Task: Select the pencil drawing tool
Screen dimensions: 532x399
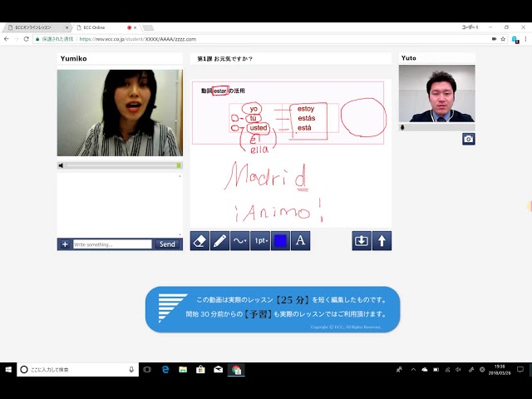Action: tap(219, 241)
